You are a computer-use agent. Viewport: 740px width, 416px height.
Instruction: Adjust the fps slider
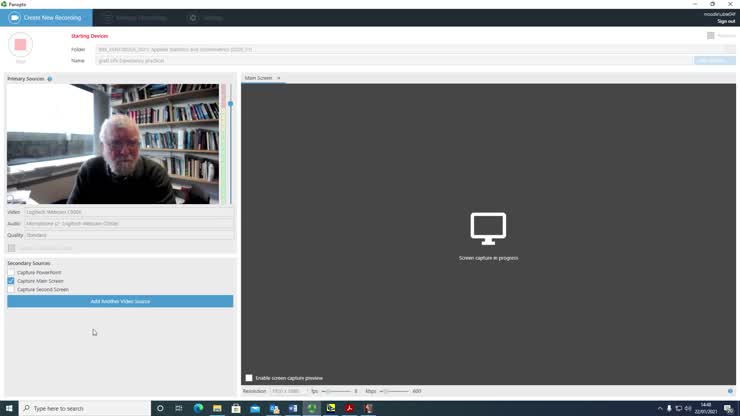pyautogui.click(x=336, y=391)
